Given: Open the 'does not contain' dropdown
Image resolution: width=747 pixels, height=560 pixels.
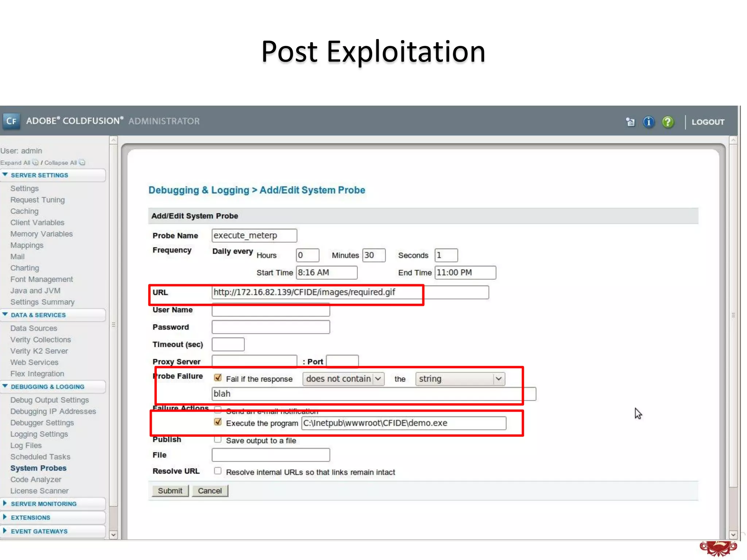Looking at the screenshot, I should tap(343, 379).
